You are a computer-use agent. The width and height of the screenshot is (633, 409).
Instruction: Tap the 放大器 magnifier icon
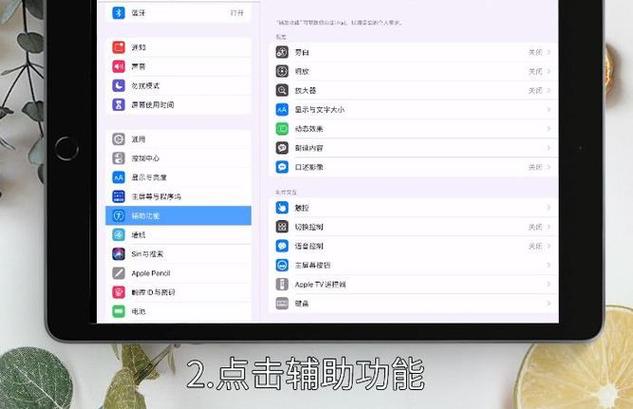(282, 90)
